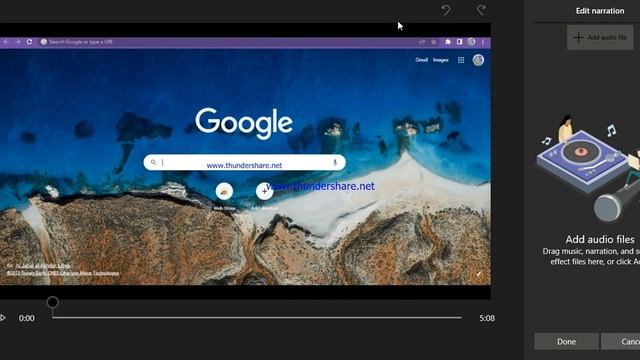Click the Chrome back arrow in the preview
Image resolution: width=640 pixels, height=360 pixels.
pyautogui.click(x=6, y=42)
